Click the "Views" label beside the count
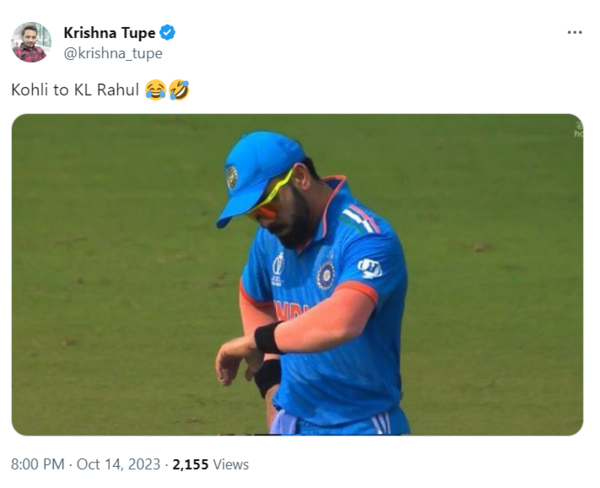 pyautogui.click(x=230, y=464)
